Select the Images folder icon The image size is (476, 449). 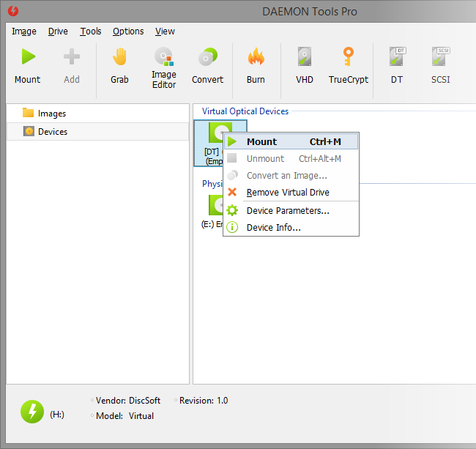[x=29, y=113]
